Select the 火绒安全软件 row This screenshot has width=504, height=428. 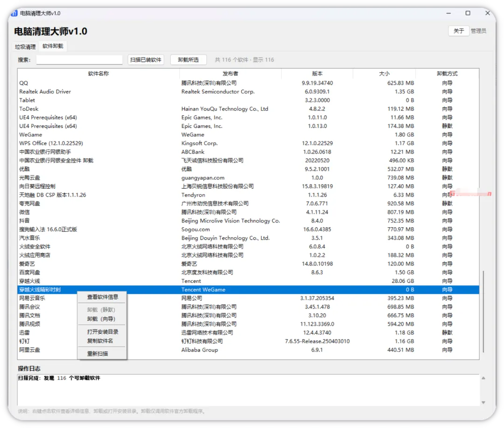248,246
